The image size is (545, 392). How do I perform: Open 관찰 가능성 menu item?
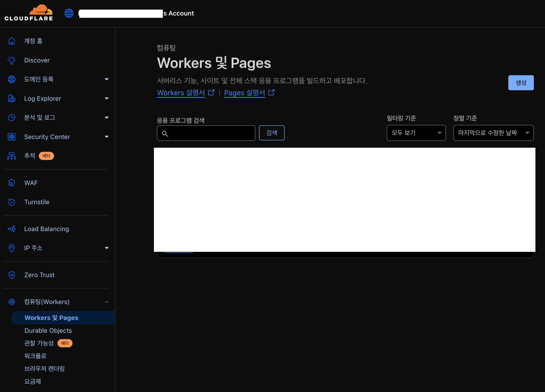(x=39, y=343)
